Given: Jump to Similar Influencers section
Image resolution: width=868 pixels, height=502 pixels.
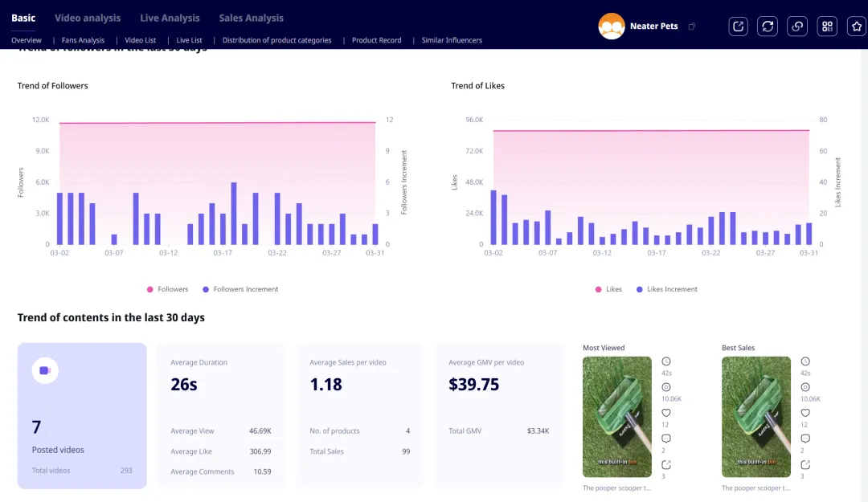Looking at the screenshot, I should (x=452, y=40).
